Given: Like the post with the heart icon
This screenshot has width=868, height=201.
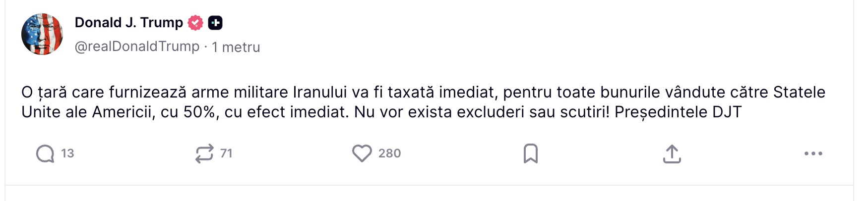Looking at the screenshot, I should [362, 153].
